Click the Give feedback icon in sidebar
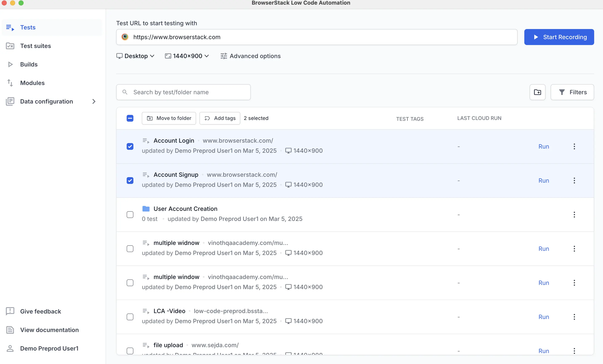This screenshot has width=603, height=364. [10, 311]
